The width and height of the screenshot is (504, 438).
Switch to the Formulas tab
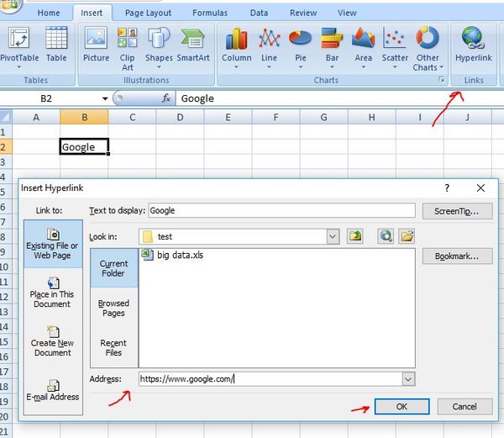(x=210, y=13)
